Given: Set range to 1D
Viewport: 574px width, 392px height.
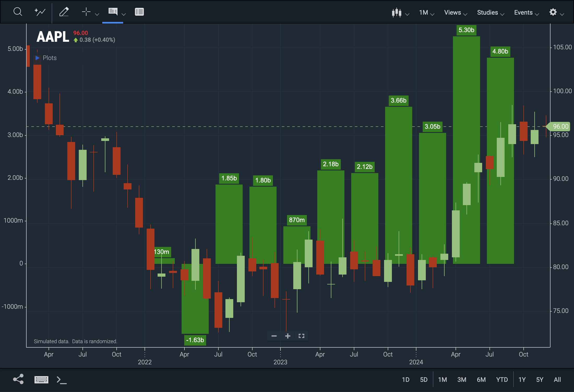Looking at the screenshot, I should [405, 379].
